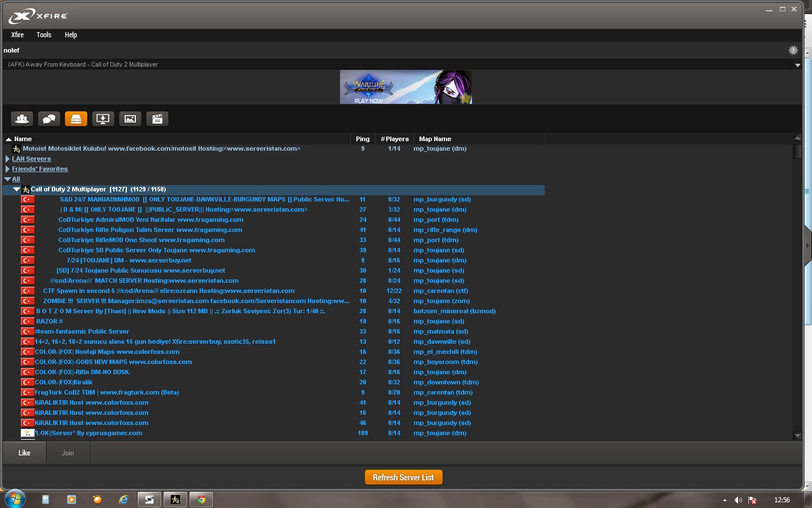The image size is (812, 508).
Task: Select the orange server browser icon
Action: pos(76,119)
